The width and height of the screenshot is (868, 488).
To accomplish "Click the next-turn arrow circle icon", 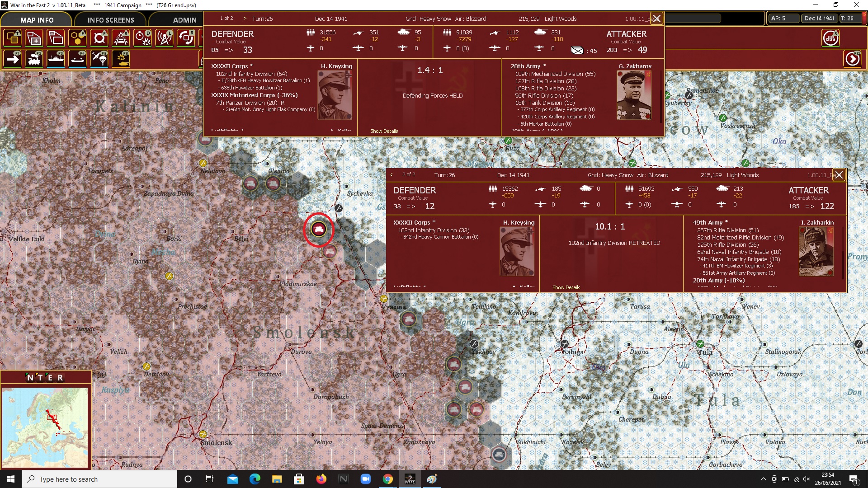I will click(x=853, y=59).
